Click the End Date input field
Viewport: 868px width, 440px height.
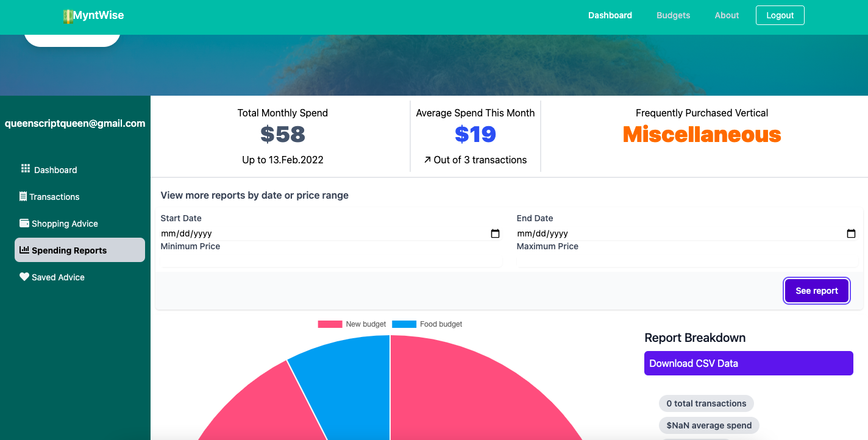(x=686, y=233)
